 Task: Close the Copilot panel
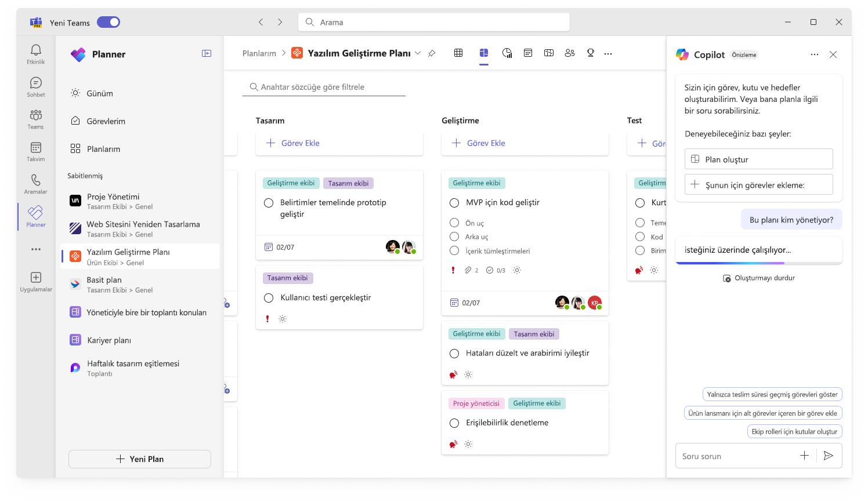click(833, 54)
